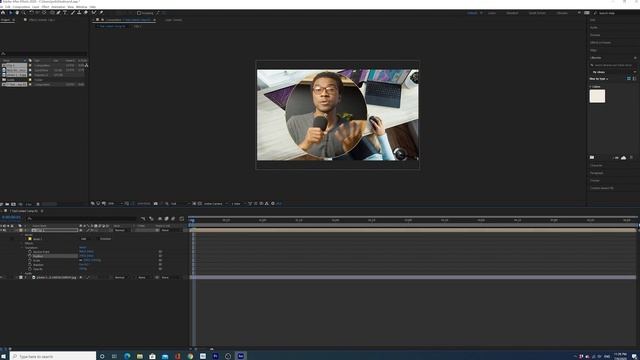Screen dimensions: 640x360
Task: Click the Search Help field
Action: 615,13
